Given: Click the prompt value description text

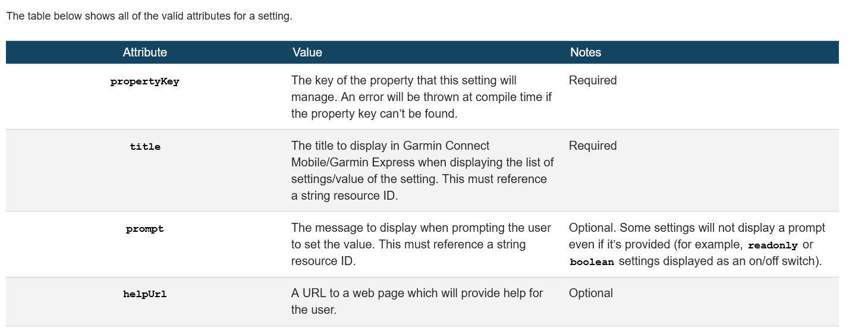Looking at the screenshot, I should pyautogui.click(x=421, y=244).
